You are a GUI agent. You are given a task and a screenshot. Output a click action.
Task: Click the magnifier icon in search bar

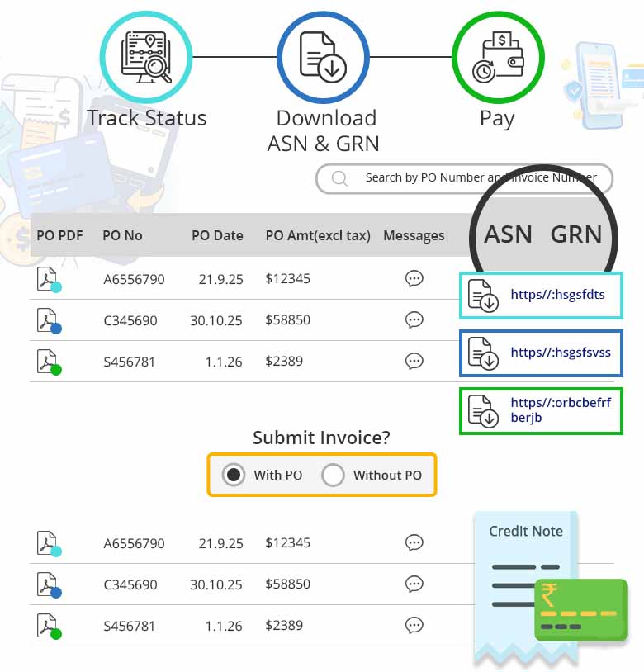[x=339, y=177]
